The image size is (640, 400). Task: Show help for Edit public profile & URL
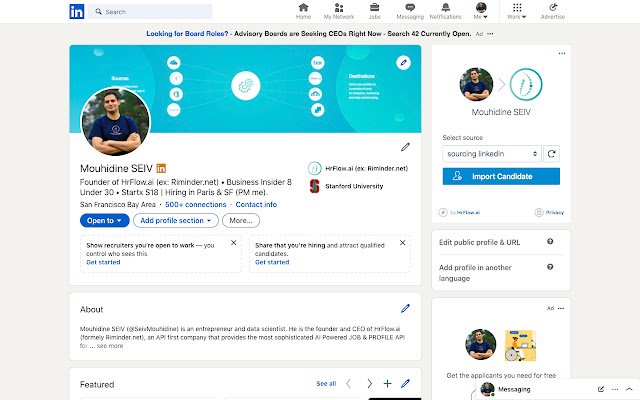tap(550, 242)
